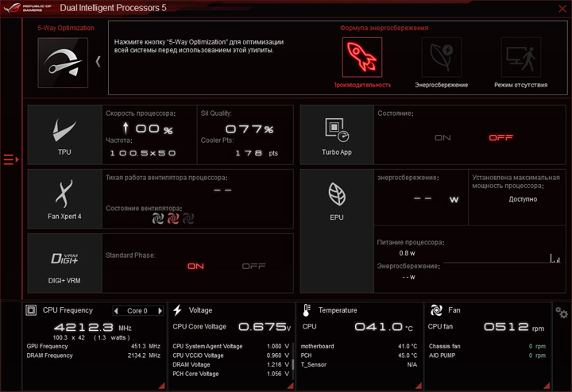Click the CPU Frequency chip icon
This screenshot has height=392, width=572.
pos(31,310)
